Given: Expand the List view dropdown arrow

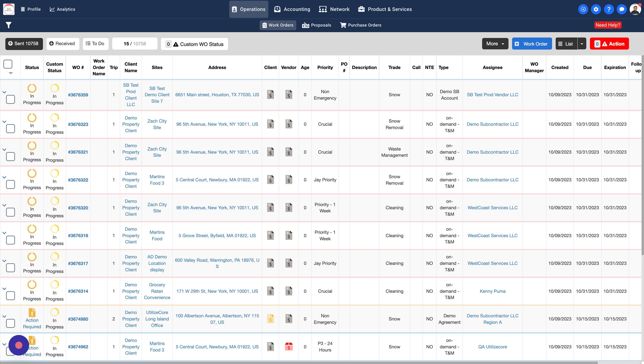Looking at the screenshot, I should [x=582, y=44].
